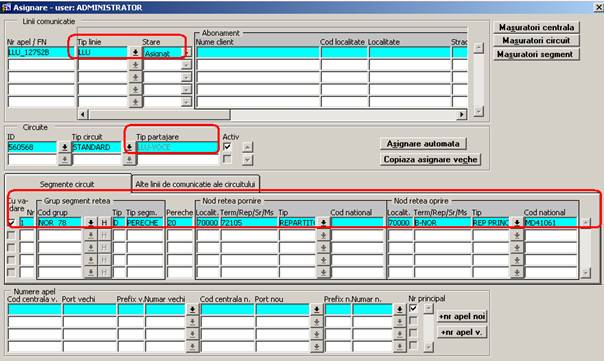The width and height of the screenshot is (604, 361).
Task: Tick the Activ checkbox for circuit 560568
Action: (x=227, y=146)
